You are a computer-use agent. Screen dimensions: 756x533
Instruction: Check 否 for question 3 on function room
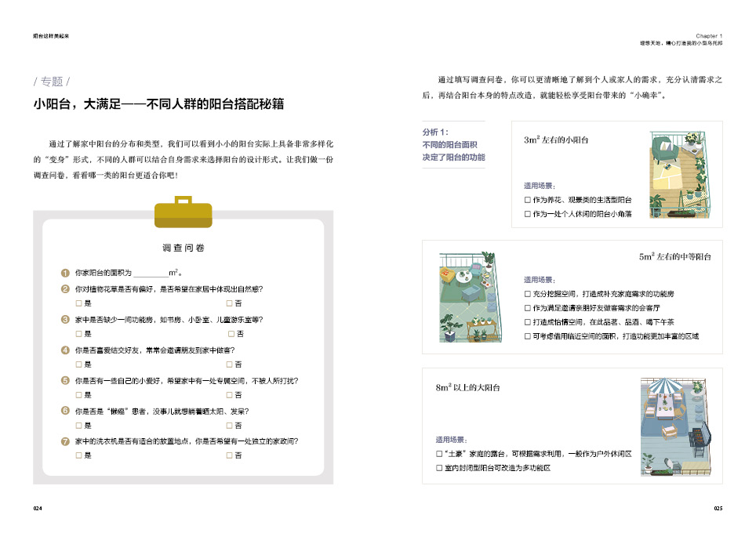[231, 333]
